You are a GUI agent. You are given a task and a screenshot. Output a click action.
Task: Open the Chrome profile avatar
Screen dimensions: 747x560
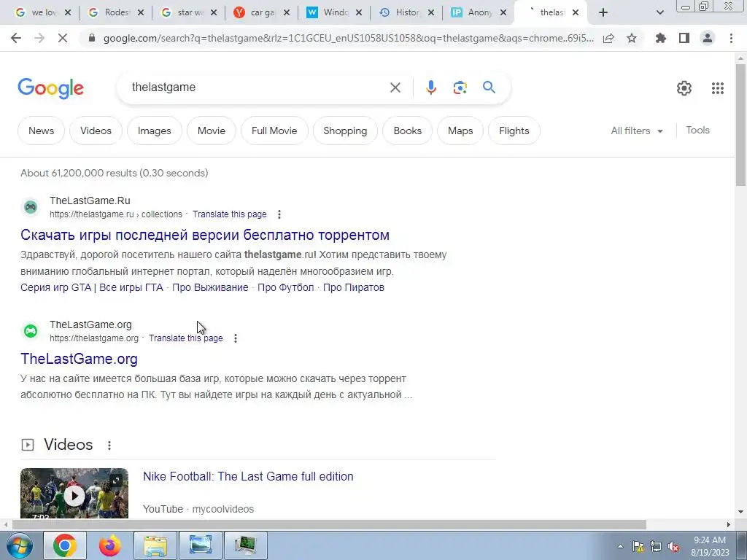pyautogui.click(x=708, y=38)
